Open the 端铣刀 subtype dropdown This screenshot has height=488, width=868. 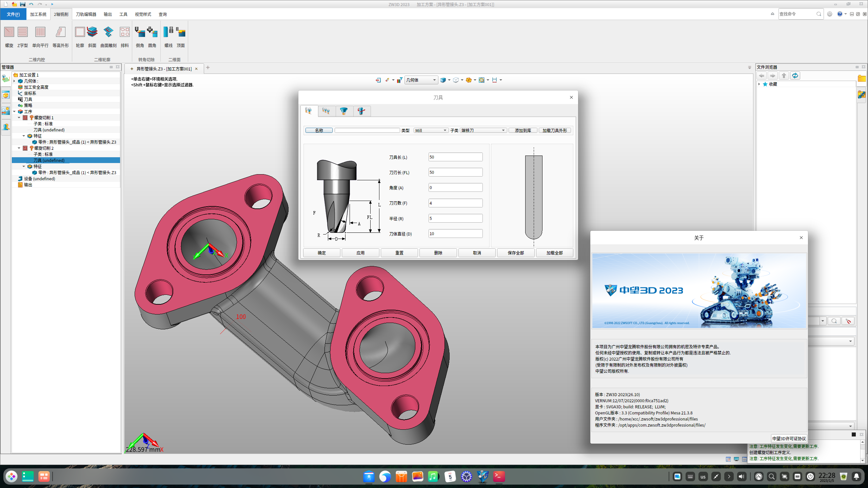[483, 130]
